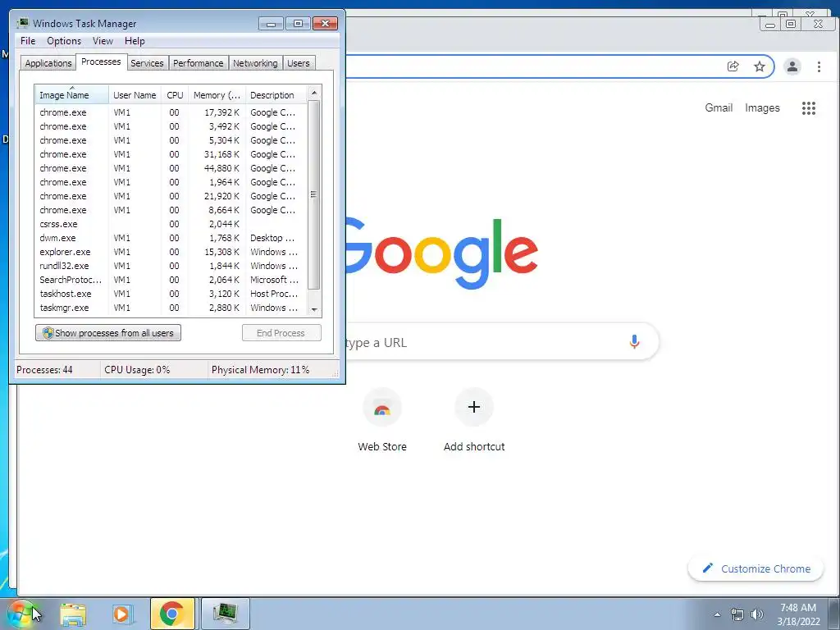The height and width of the screenshot is (630, 840).
Task: Open the Google apps grid
Action: click(808, 108)
